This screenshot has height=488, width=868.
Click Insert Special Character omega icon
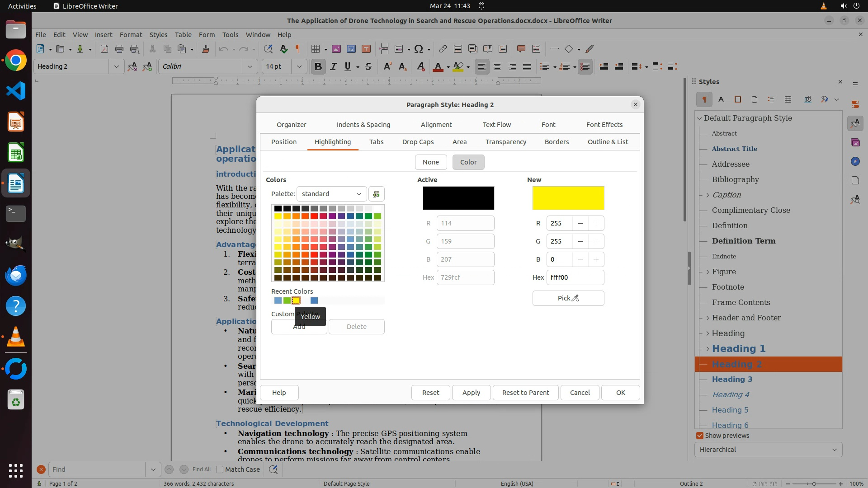pos(419,49)
